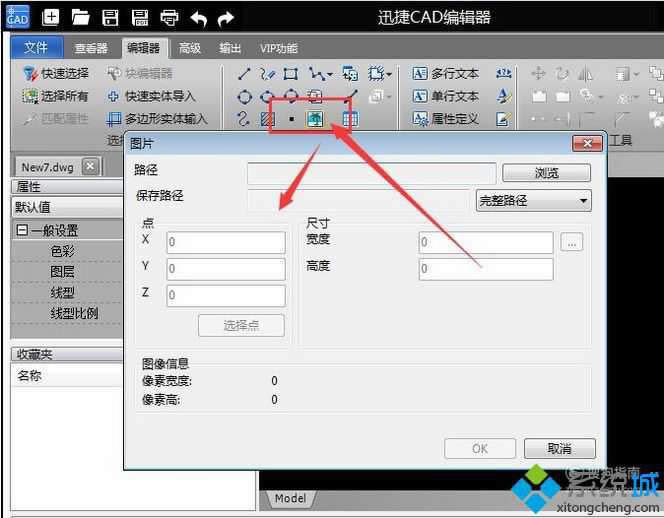Click the ellipsis button beside 宽度 field

571,242
